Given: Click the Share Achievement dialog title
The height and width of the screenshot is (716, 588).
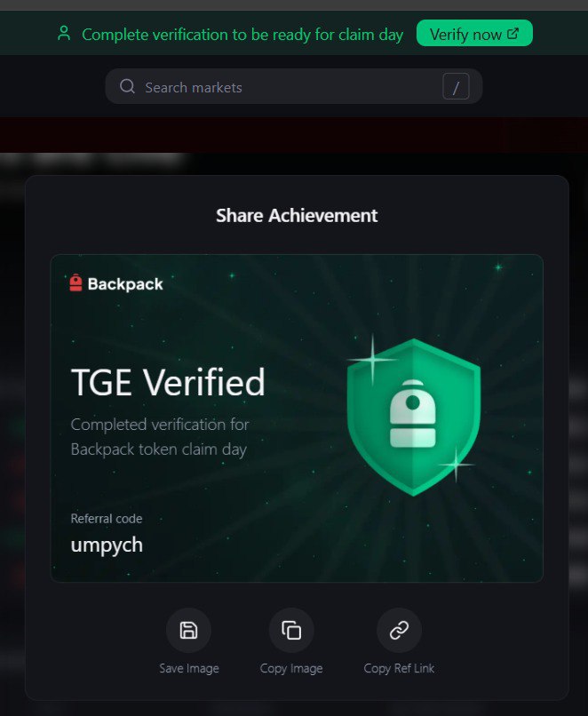Looking at the screenshot, I should click(x=297, y=216).
